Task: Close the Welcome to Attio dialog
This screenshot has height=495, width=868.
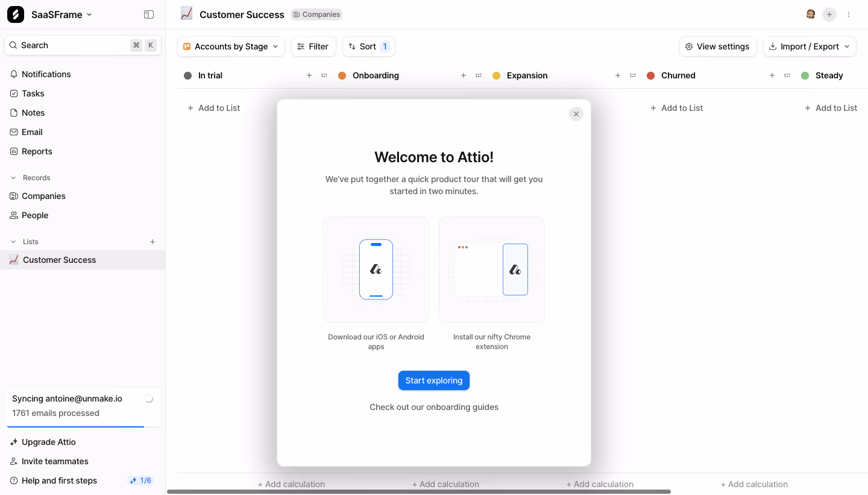Action: [x=576, y=114]
